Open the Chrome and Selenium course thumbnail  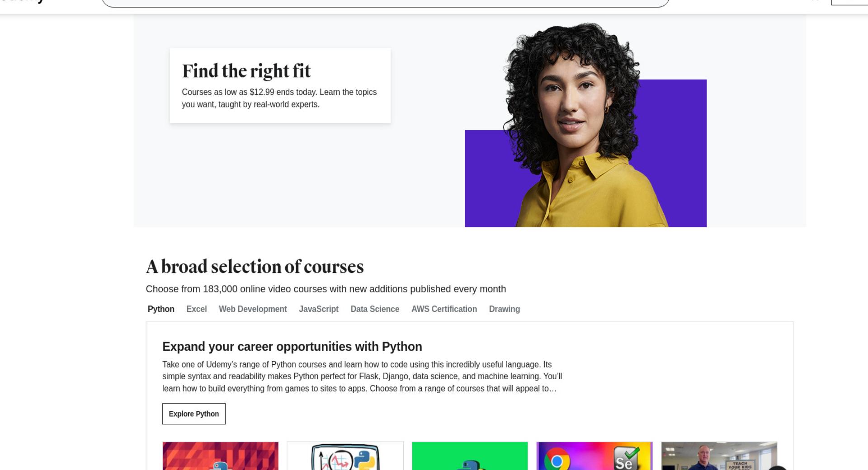[594, 456]
